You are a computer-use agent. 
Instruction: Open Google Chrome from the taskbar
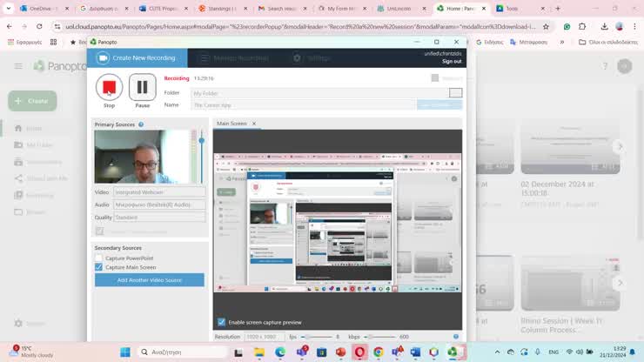click(379, 352)
